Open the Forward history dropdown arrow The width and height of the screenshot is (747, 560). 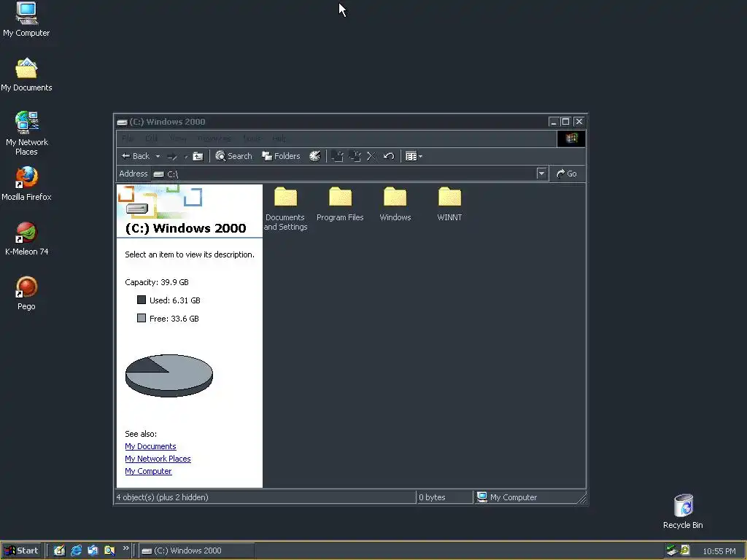186,156
